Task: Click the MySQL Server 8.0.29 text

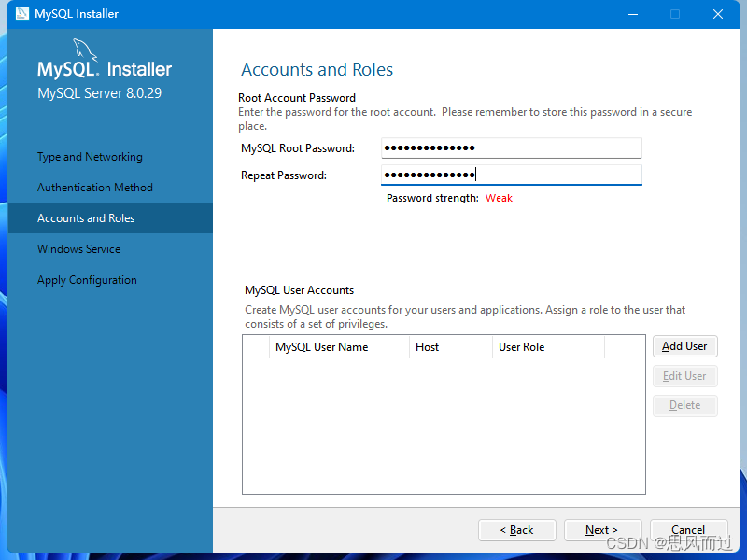Action: coord(100,92)
